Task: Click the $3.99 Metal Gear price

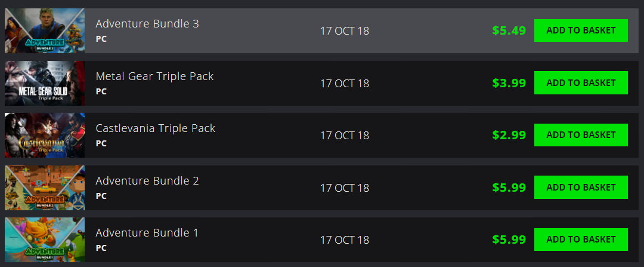Action: pos(509,83)
